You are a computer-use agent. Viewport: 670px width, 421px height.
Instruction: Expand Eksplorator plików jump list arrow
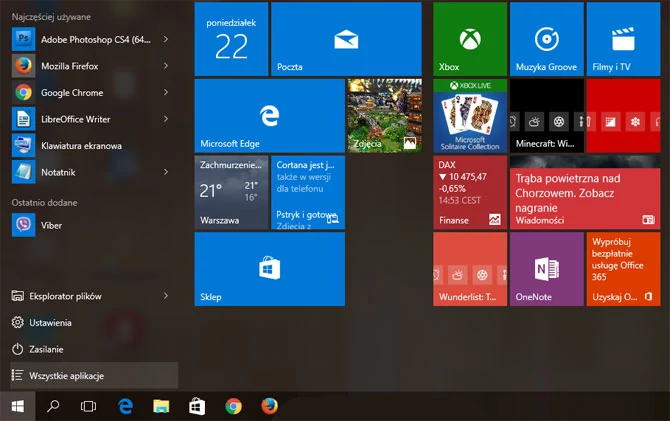pos(166,296)
